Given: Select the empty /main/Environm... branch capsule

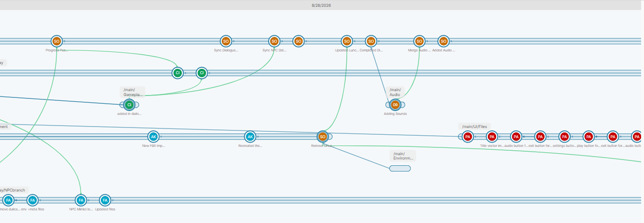Looking at the screenshot, I should [x=400, y=168].
